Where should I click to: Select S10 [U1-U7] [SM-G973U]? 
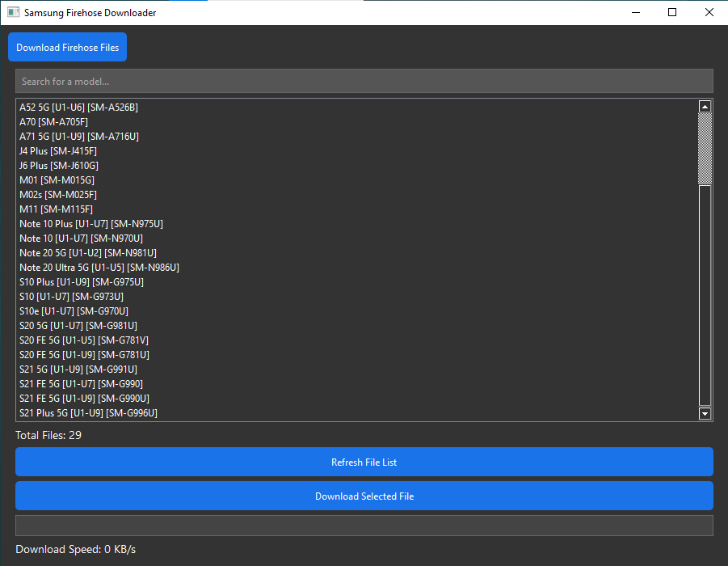[x=357, y=297]
